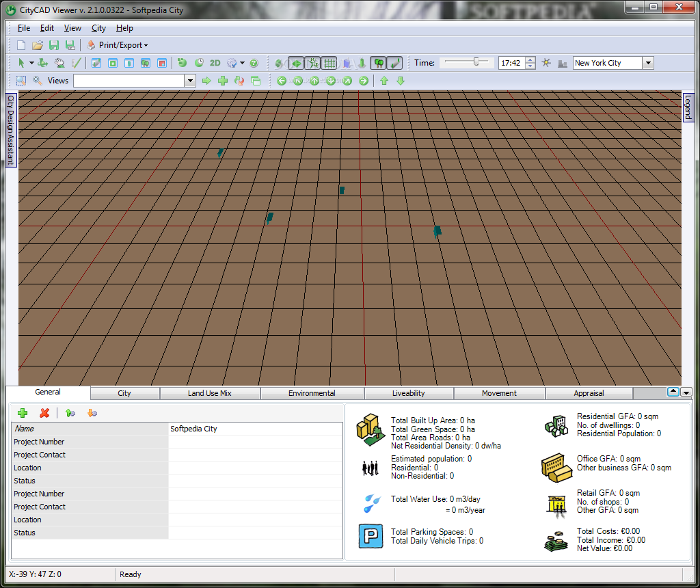700x588 pixels.
Task: Toggle the trees display button
Action: [379, 63]
